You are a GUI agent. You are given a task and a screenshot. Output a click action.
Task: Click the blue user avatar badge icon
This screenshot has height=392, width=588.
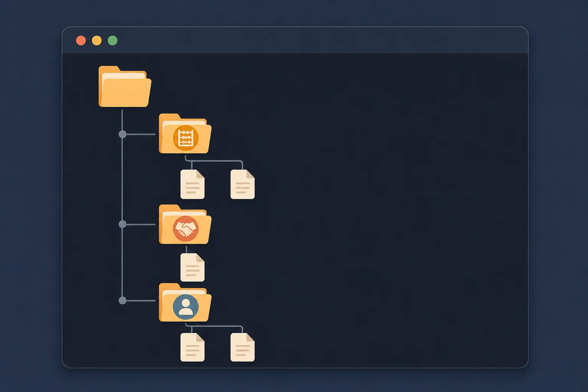(186, 307)
